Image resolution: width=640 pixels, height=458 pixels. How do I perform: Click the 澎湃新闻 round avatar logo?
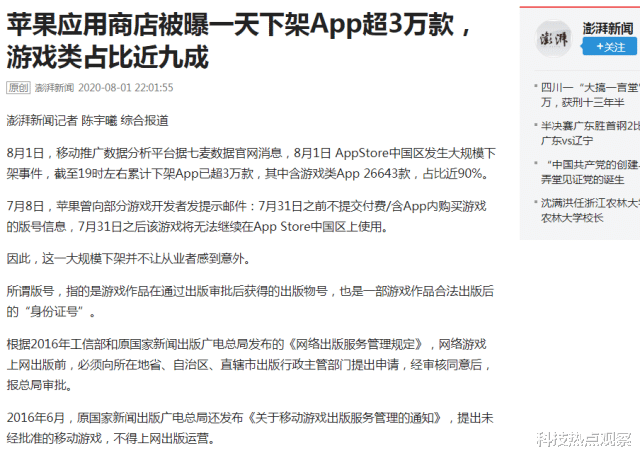(553, 39)
